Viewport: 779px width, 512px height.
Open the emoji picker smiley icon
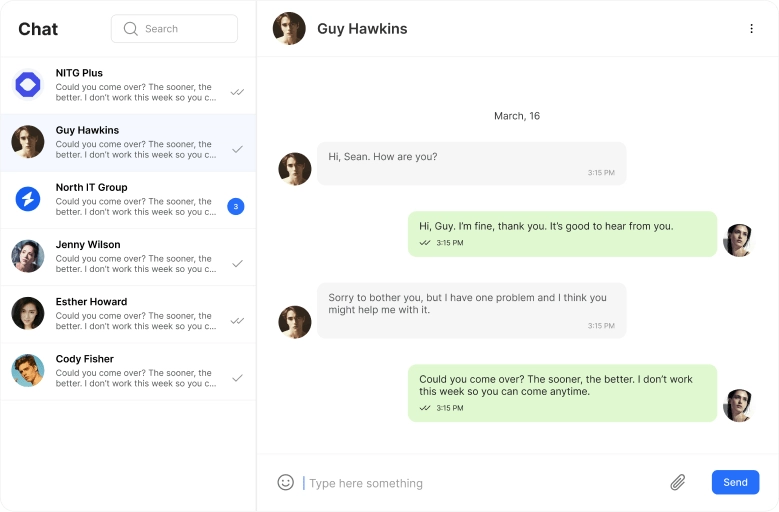285,482
